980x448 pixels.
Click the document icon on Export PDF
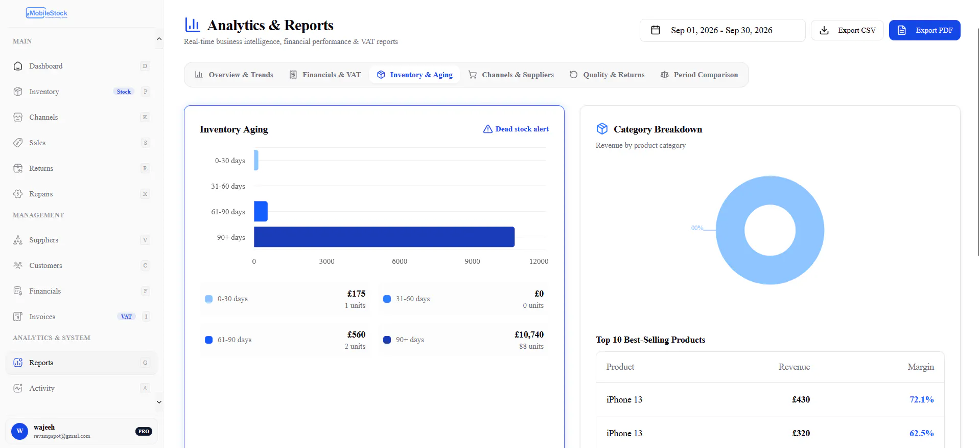click(x=902, y=30)
